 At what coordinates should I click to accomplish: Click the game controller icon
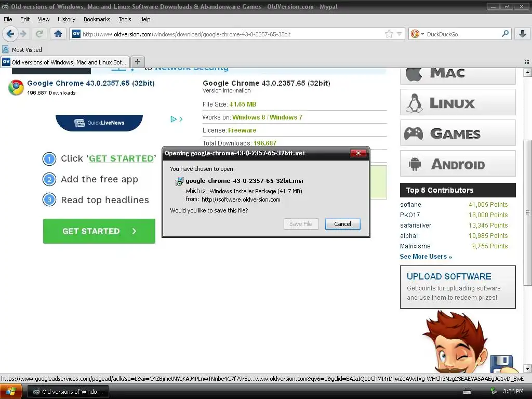point(414,134)
